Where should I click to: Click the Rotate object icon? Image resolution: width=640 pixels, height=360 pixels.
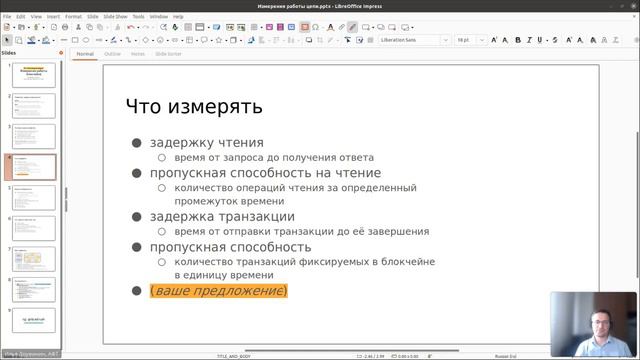(x=251, y=40)
